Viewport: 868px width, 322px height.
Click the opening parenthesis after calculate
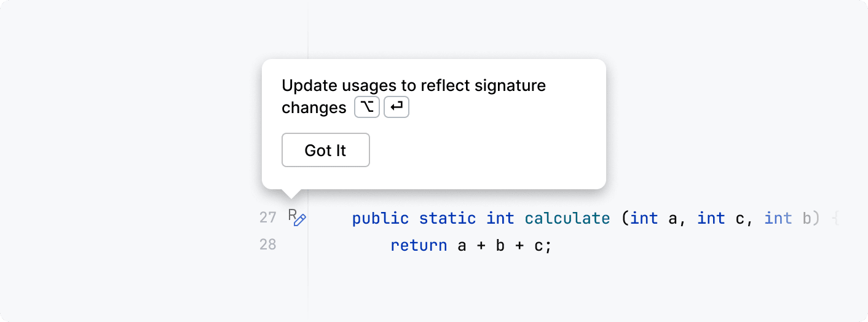pos(625,218)
